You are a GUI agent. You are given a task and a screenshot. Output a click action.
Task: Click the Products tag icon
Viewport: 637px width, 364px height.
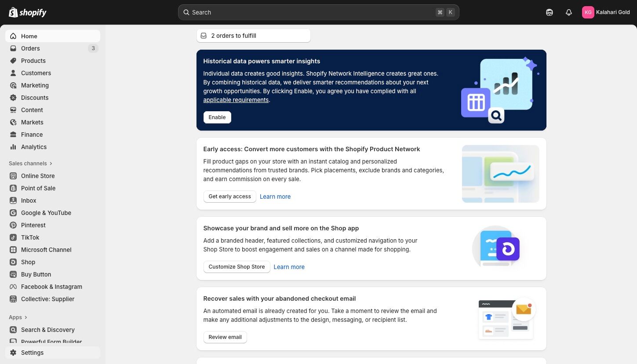(x=13, y=61)
